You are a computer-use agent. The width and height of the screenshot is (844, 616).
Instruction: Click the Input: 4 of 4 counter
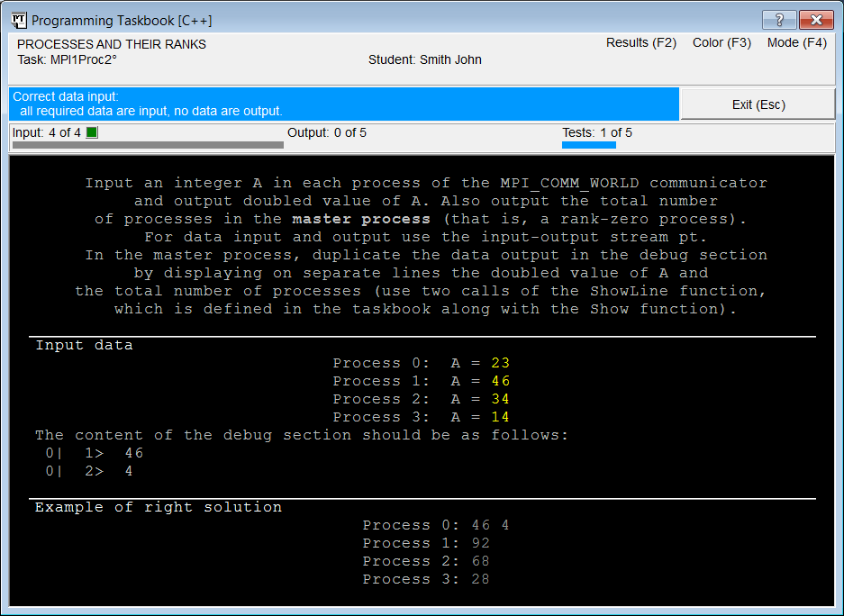pyautogui.click(x=46, y=132)
